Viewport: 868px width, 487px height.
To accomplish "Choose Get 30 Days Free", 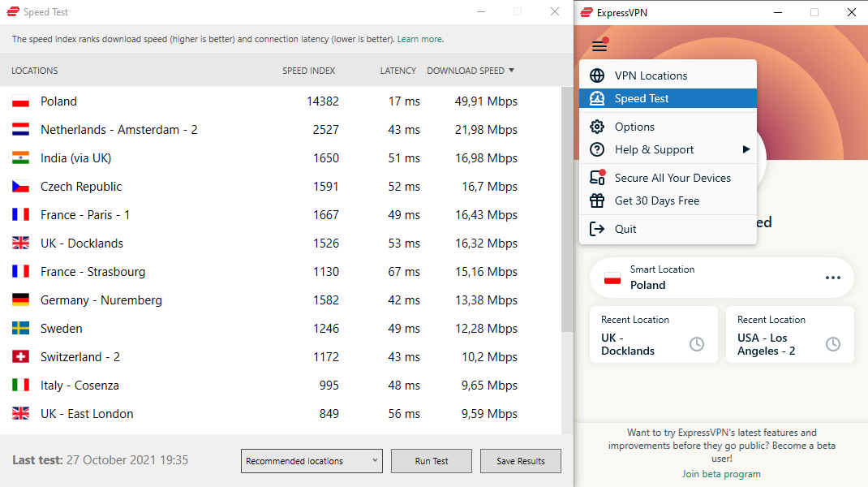I will click(x=668, y=200).
